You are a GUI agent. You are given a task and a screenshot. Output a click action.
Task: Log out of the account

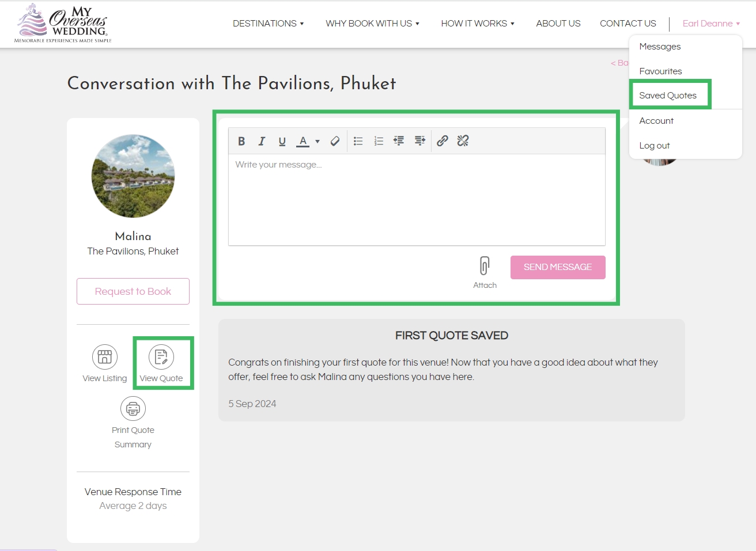655,146
